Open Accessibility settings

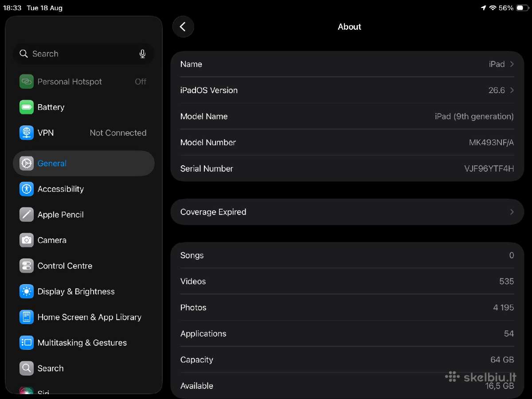[x=84, y=189]
